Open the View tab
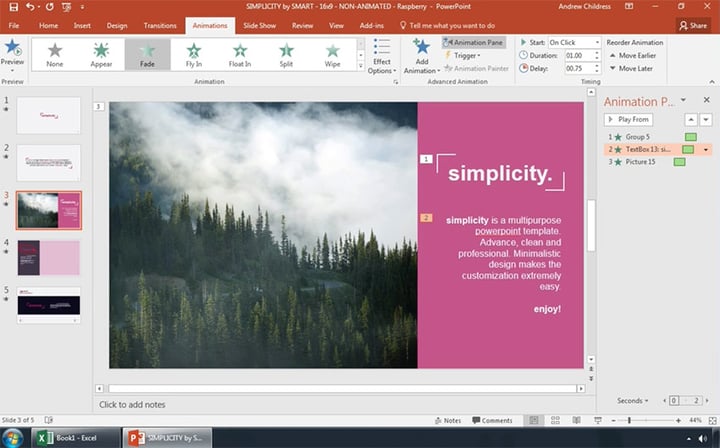Image resolution: width=720 pixels, height=448 pixels. (336, 26)
